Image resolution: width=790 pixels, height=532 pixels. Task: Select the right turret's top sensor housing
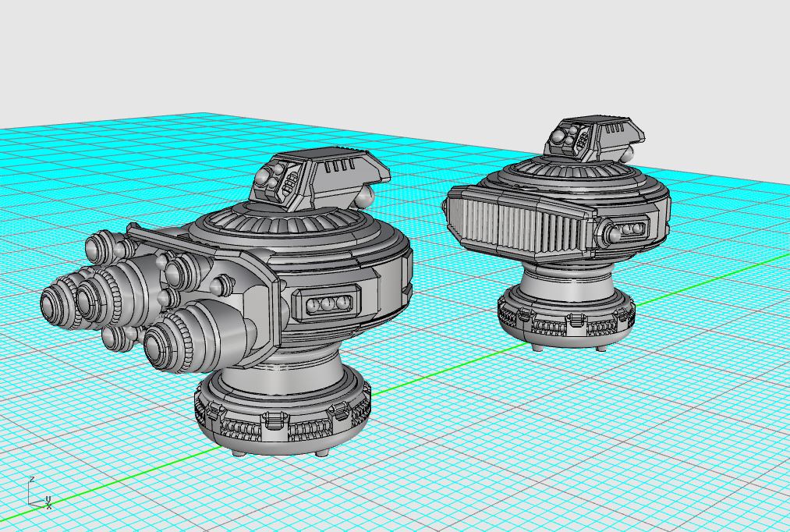tap(594, 137)
